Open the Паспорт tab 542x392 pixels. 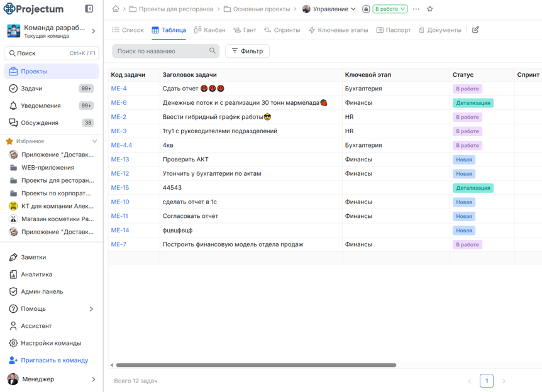394,30
